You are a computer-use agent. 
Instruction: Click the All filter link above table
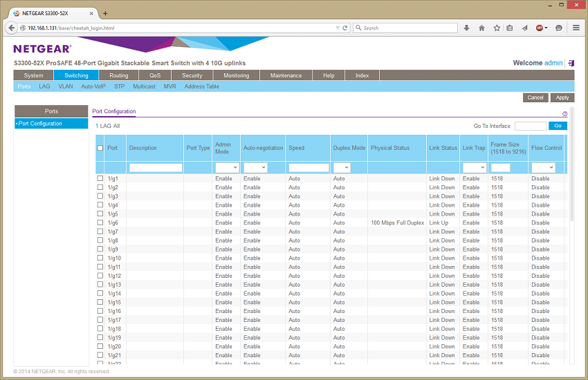tap(117, 126)
